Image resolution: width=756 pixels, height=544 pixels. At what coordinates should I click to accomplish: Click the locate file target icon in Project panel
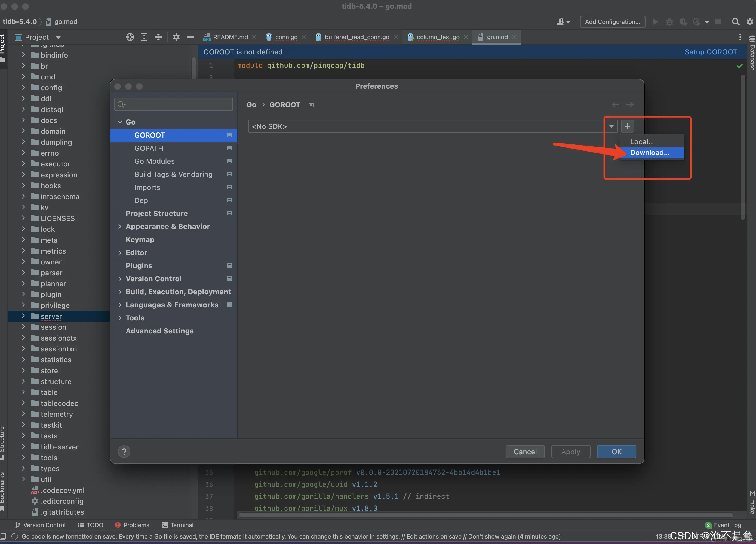click(130, 37)
